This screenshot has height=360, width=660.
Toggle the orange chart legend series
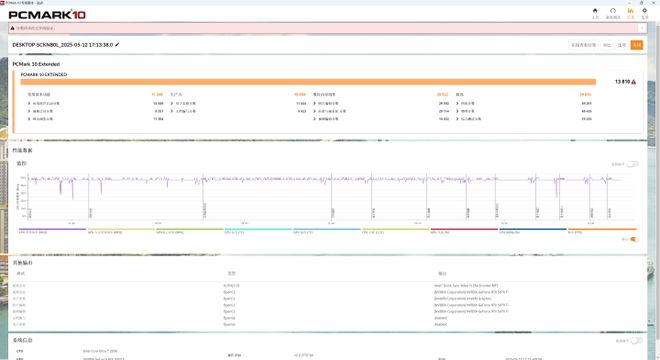coord(602,231)
